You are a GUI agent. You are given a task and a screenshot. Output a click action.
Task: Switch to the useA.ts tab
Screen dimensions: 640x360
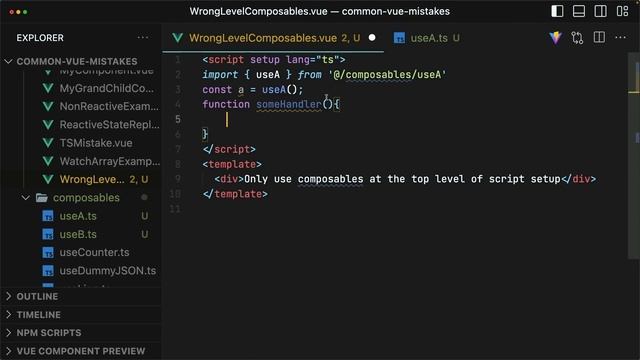tap(427, 38)
